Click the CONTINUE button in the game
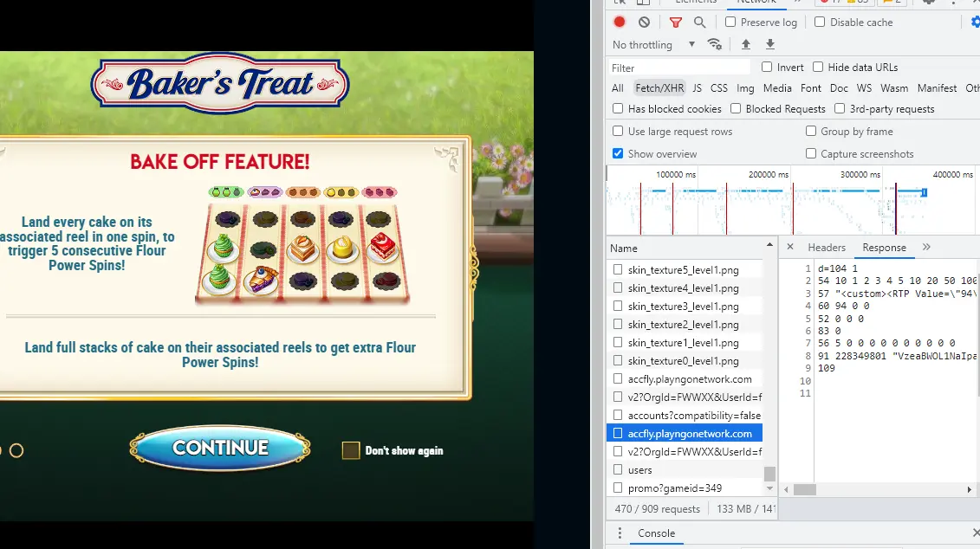 point(220,448)
